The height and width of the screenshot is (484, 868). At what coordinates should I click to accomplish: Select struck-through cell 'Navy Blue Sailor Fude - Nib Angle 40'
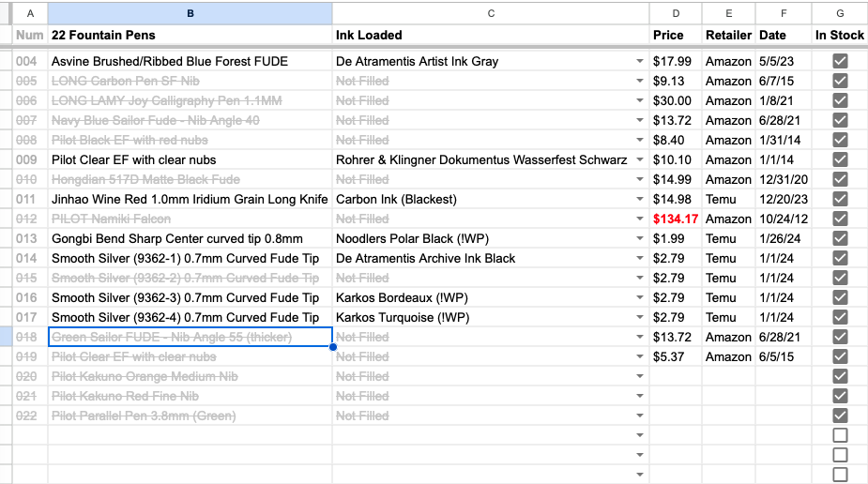coord(190,120)
